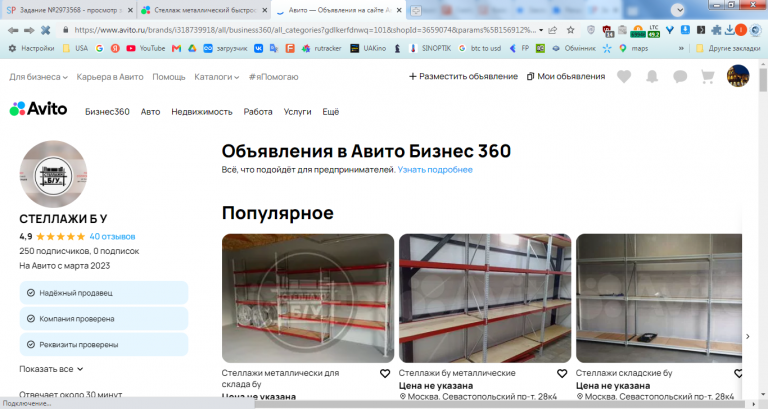Open the SINOPTIK bookmark
Viewport: 768px width, 409px height.
(x=430, y=48)
